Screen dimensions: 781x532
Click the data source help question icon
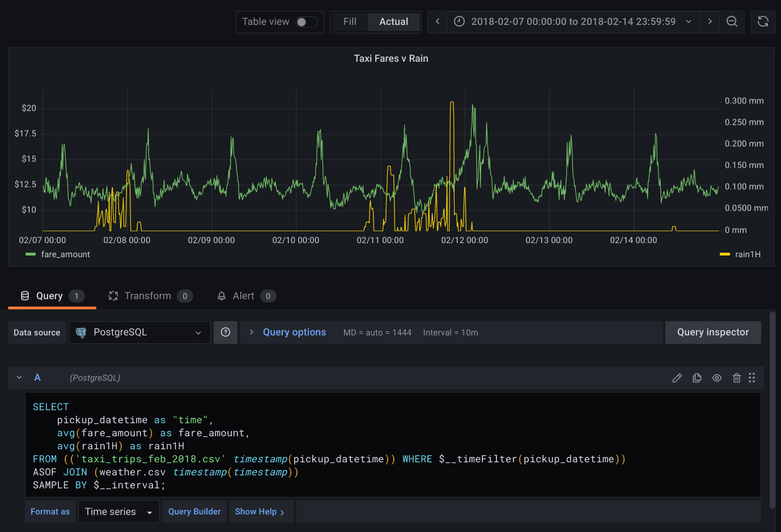tap(226, 333)
